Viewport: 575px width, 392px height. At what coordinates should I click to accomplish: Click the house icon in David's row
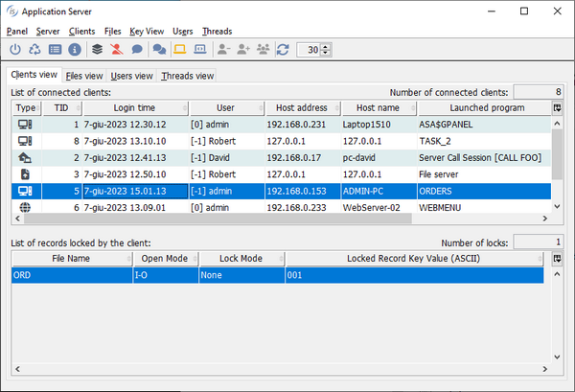pos(25,158)
